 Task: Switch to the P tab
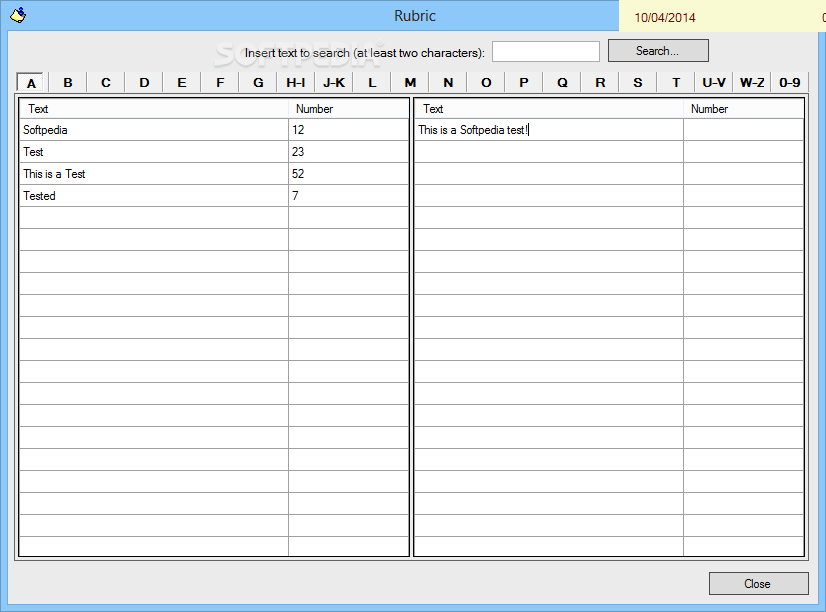524,83
